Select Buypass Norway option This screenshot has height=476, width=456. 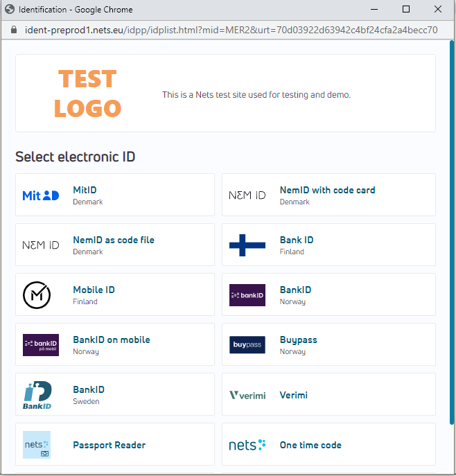click(x=328, y=344)
